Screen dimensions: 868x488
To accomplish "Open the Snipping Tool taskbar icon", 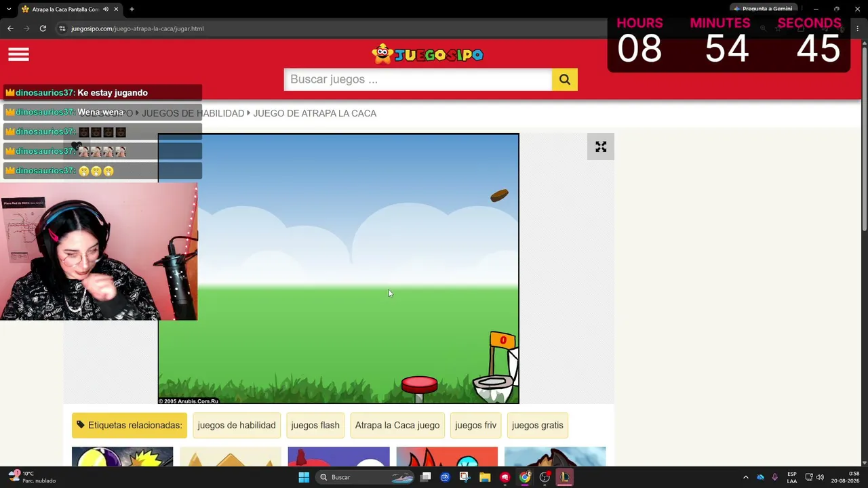I will pos(465,477).
